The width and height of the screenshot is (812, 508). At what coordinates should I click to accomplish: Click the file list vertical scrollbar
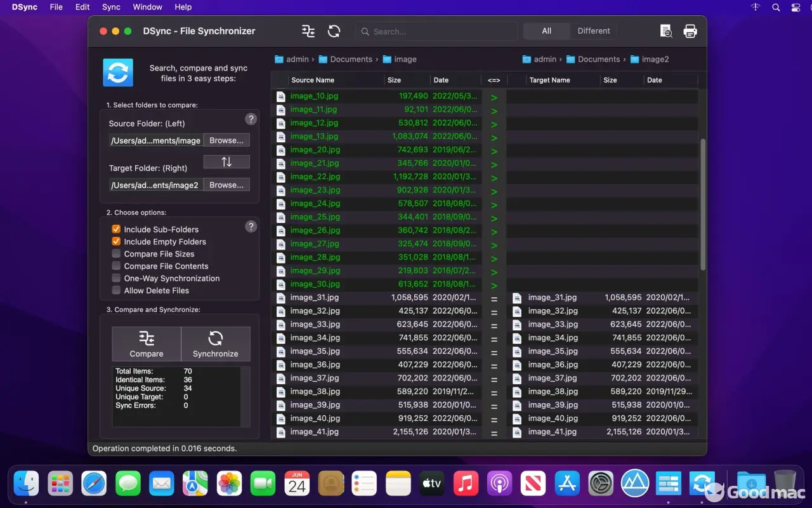pos(702,203)
